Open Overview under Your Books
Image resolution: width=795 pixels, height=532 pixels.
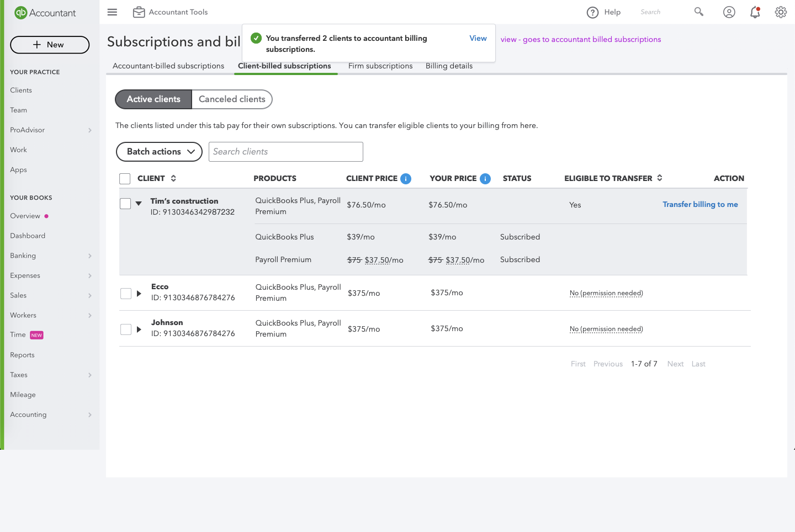[25, 216]
